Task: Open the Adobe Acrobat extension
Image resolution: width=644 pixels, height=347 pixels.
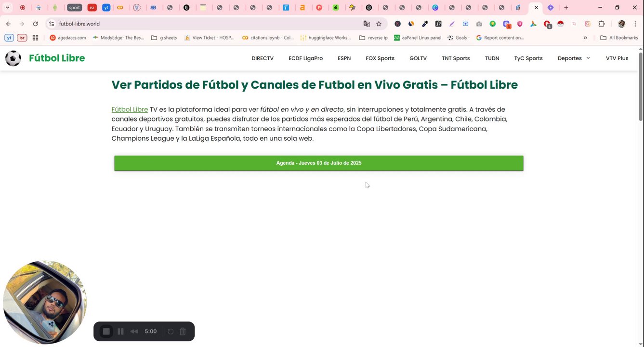Action: tap(533, 24)
